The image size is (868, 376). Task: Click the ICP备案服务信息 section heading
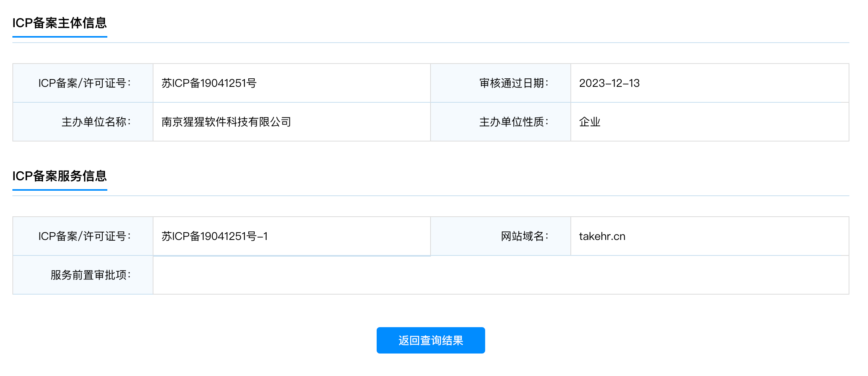pyautogui.click(x=60, y=176)
